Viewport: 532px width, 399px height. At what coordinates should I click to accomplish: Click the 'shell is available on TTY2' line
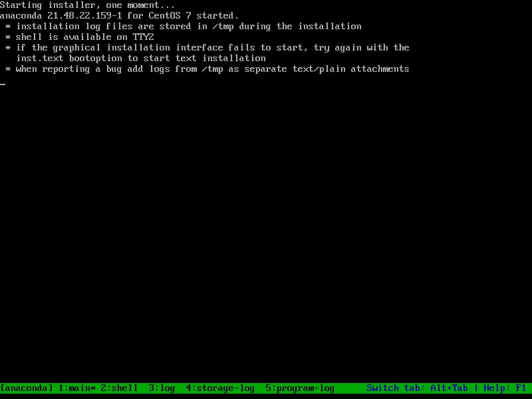pyautogui.click(x=85, y=37)
